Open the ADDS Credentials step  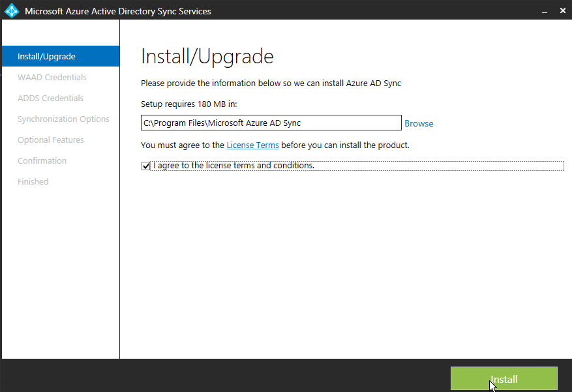pyautogui.click(x=50, y=98)
